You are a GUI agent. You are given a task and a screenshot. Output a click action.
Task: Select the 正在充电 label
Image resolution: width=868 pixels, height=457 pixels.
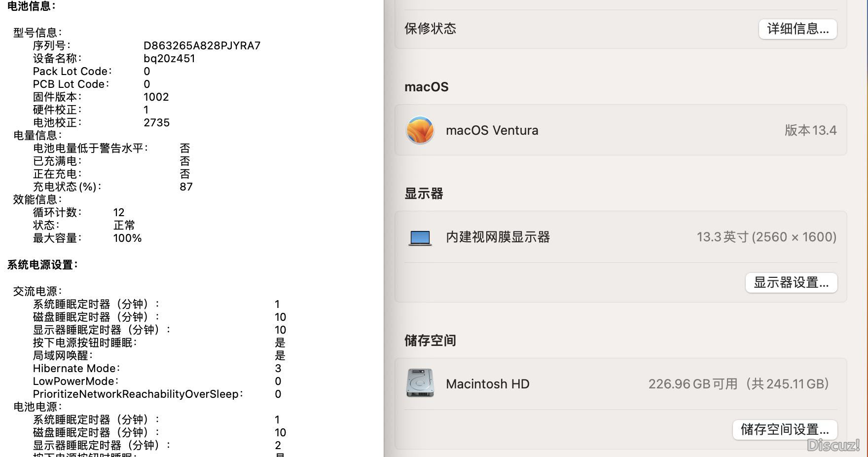click(x=57, y=174)
